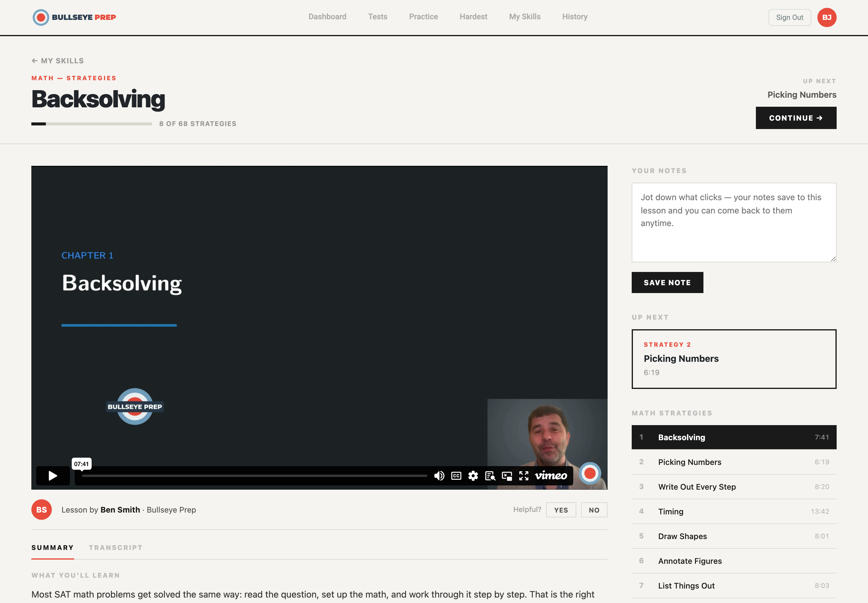Enter fullscreen video mode
This screenshot has height=603, width=868.
524,476
